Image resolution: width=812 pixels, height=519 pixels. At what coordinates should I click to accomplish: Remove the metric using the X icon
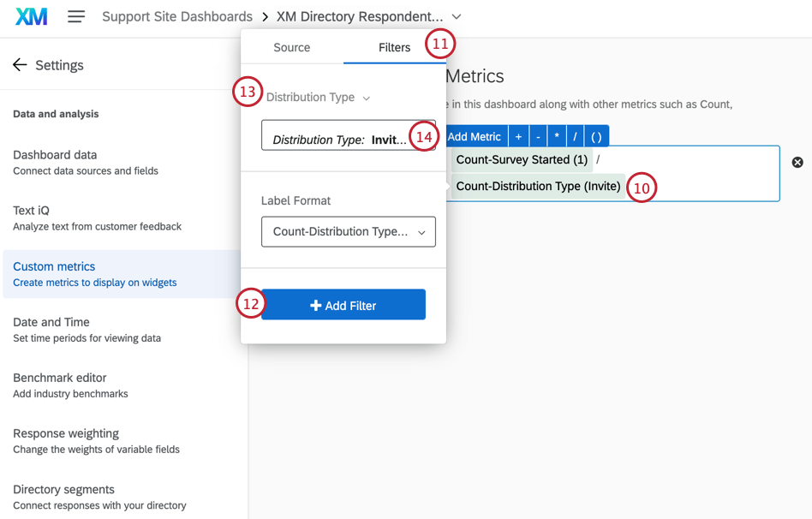point(797,162)
